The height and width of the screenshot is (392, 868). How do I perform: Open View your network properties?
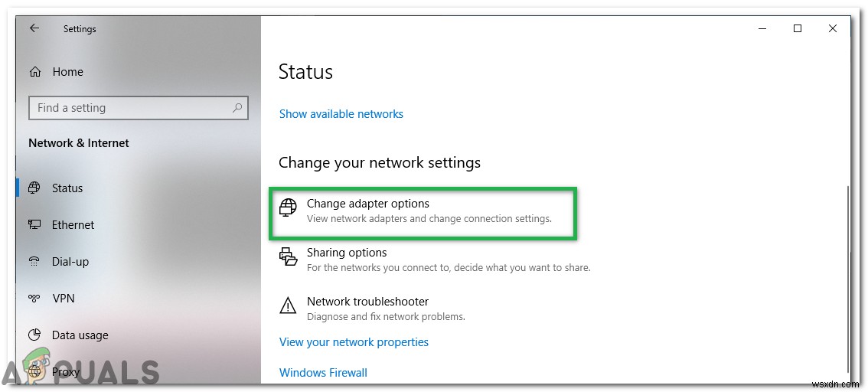(x=354, y=342)
